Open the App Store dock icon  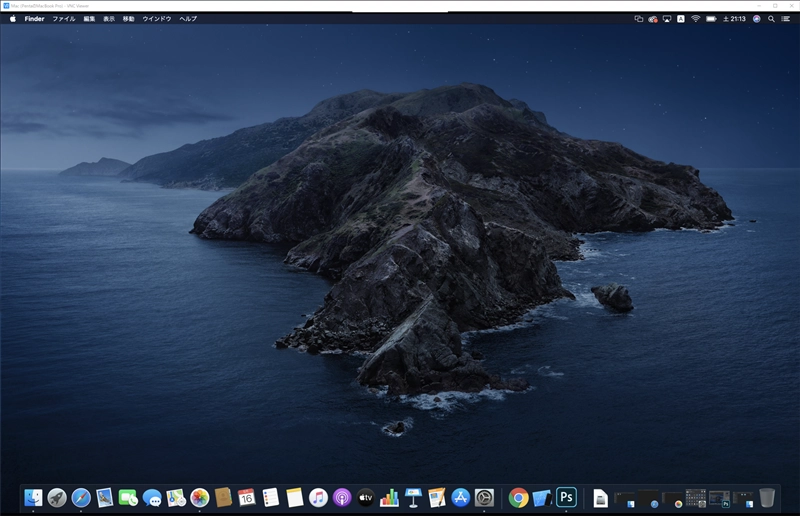[x=460, y=497]
